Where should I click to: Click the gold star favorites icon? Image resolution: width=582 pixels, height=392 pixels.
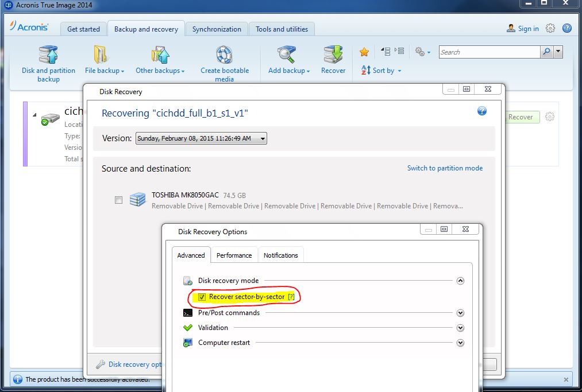(364, 52)
